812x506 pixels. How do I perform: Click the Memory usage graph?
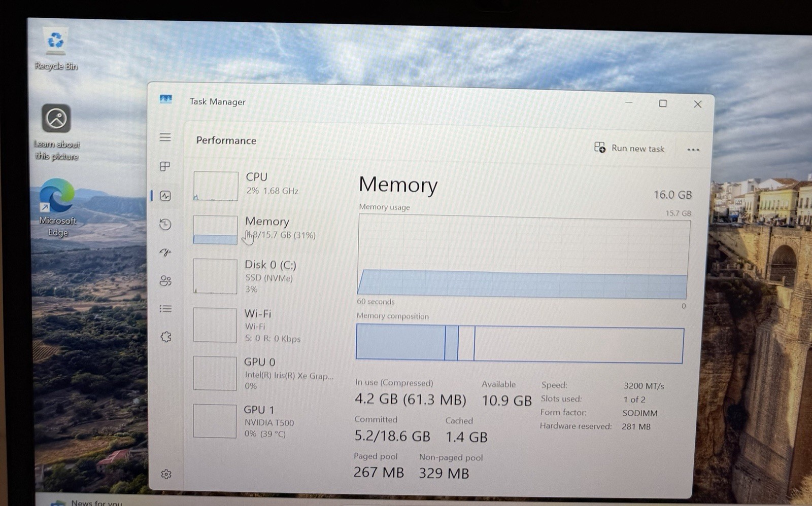(x=523, y=256)
